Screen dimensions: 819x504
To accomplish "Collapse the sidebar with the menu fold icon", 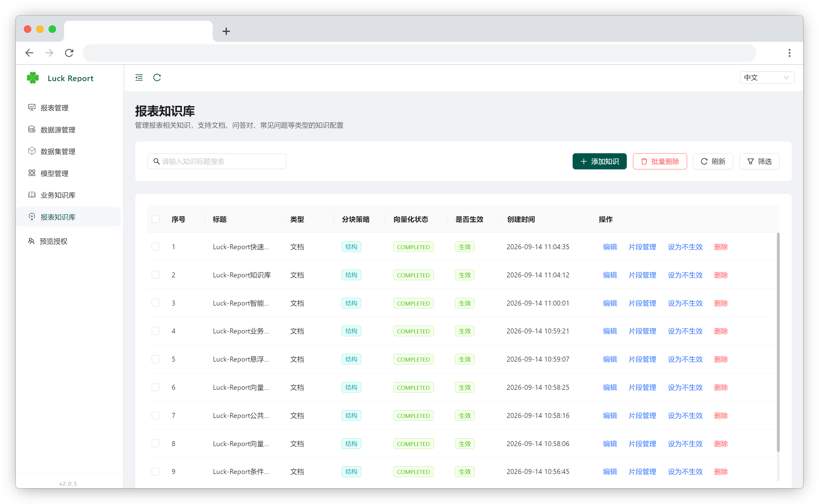I will 139,78.
